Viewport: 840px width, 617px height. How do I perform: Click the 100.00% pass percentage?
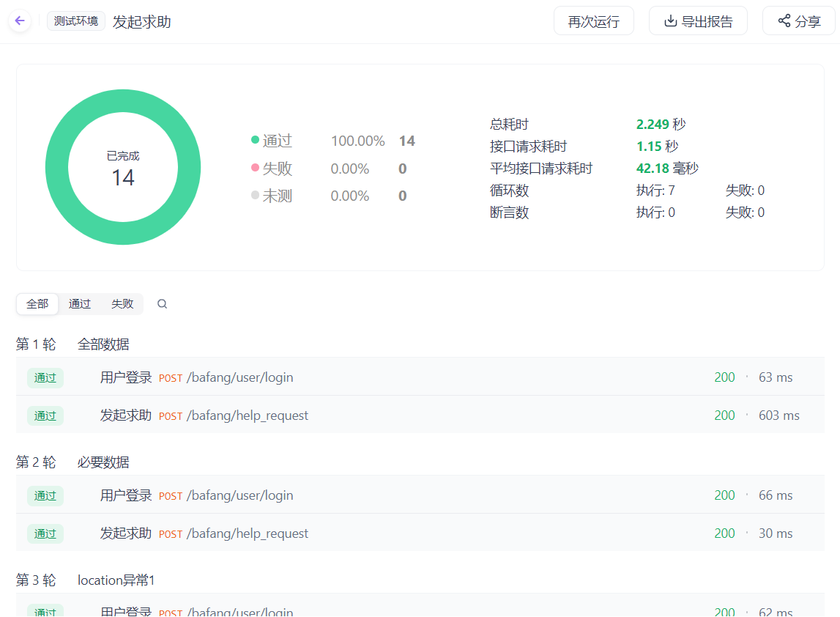[x=358, y=141]
